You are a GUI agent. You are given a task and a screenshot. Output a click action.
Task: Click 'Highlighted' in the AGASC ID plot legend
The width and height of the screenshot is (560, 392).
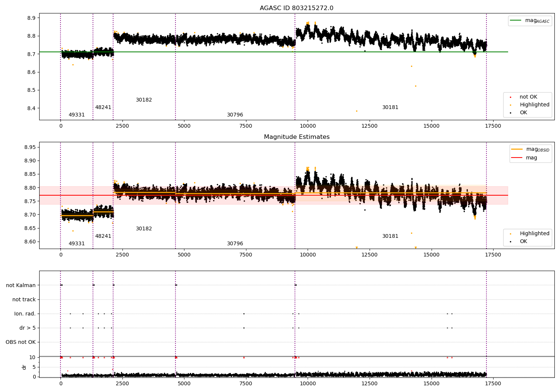click(535, 105)
